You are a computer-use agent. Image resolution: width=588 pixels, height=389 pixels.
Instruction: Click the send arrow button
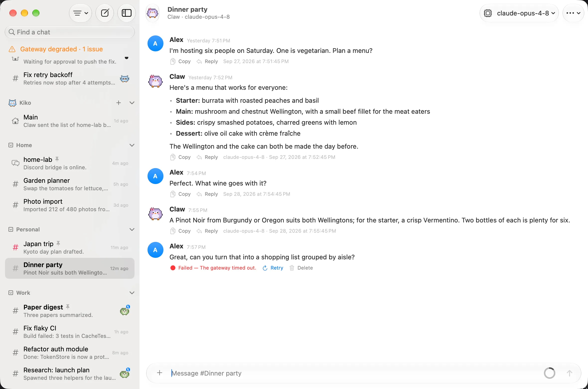click(569, 373)
